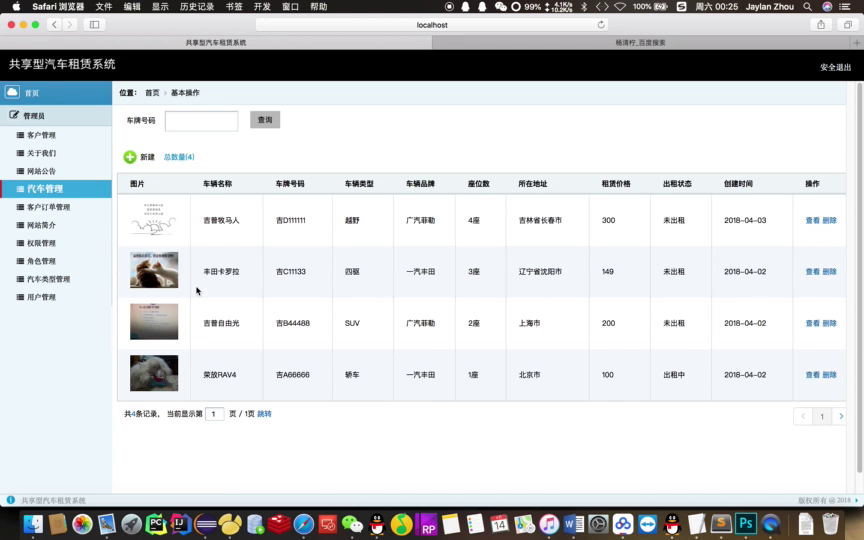Click 总数量(4) link
The width and height of the screenshot is (864, 540).
179,157
